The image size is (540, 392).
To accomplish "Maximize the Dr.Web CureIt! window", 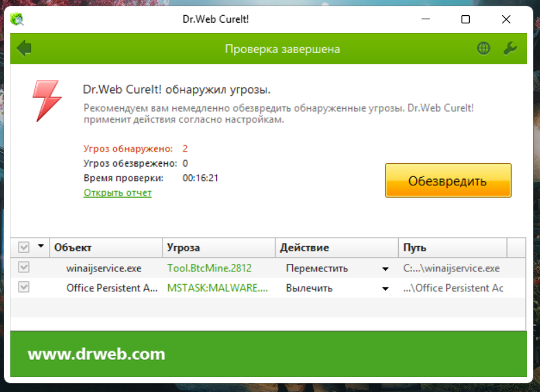I will [466, 19].
